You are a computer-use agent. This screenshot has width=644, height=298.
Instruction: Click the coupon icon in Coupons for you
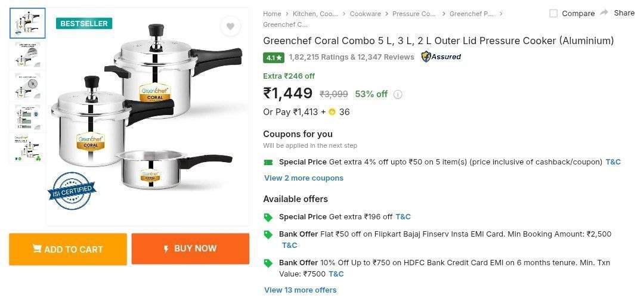click(x=268, y=162)
